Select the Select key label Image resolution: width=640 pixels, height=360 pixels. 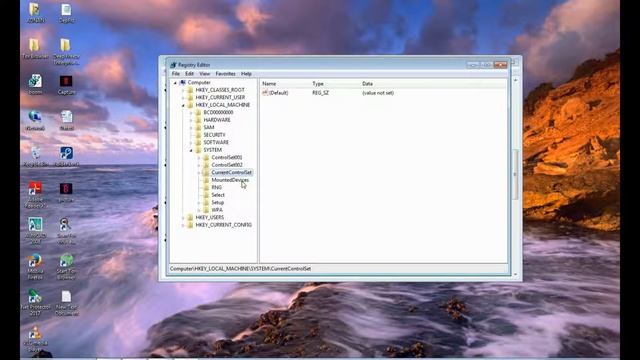(218, 195)
